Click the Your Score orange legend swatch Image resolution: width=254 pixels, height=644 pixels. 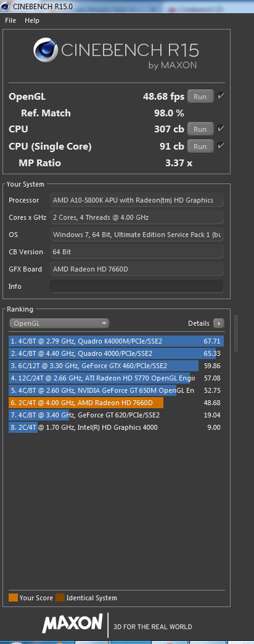pyautogui.click(x=13, y=598)
